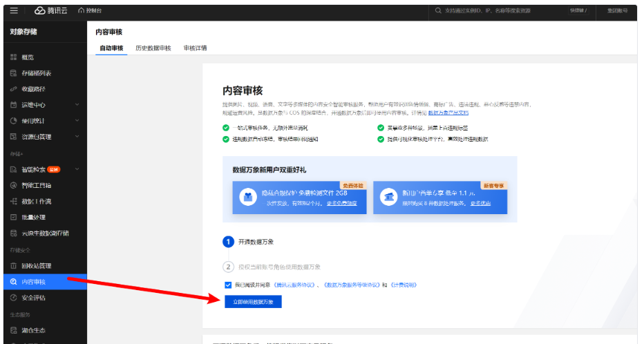Expand the 智能检索 sidebar menu
This screenshot has width=644, height=344.
[45, 169]
